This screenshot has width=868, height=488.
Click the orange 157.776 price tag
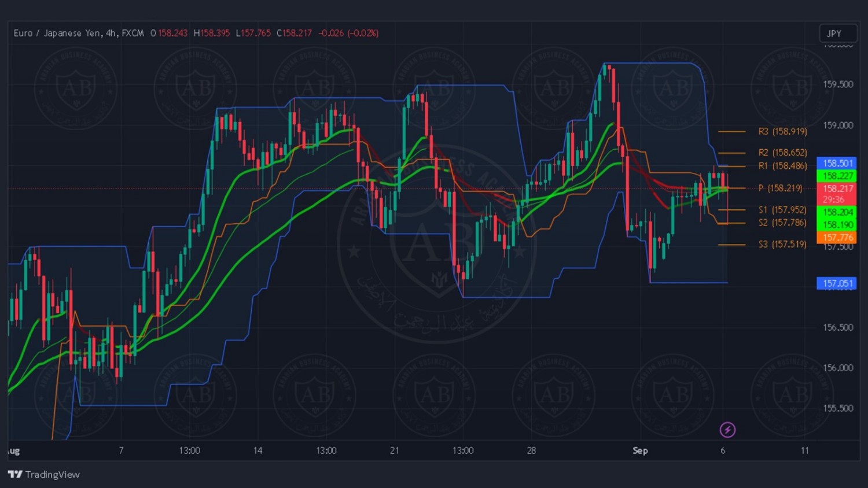point(837,237)
